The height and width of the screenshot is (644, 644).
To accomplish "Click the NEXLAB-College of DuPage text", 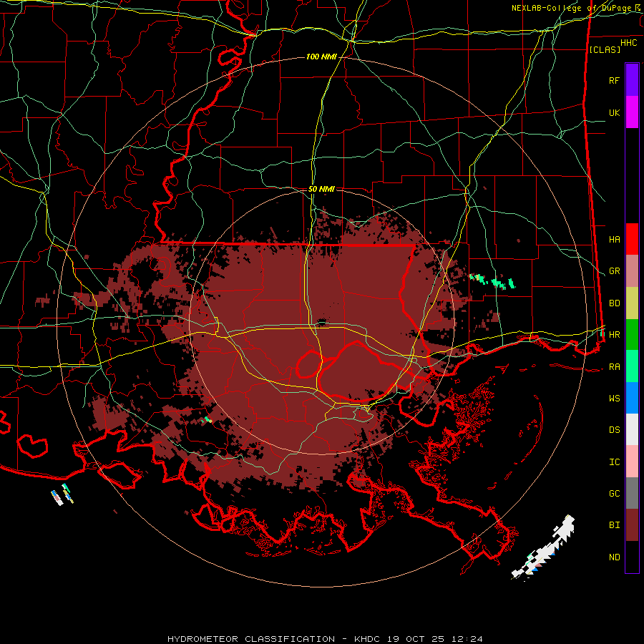I will 572,8.
